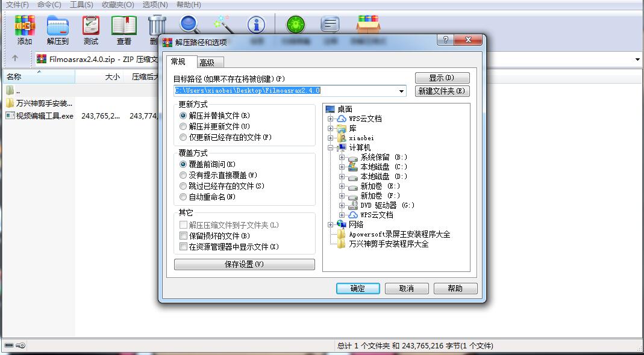Enable 保留损坏的文件 checkbox
The image size is (644, 355).
(184, 236)
